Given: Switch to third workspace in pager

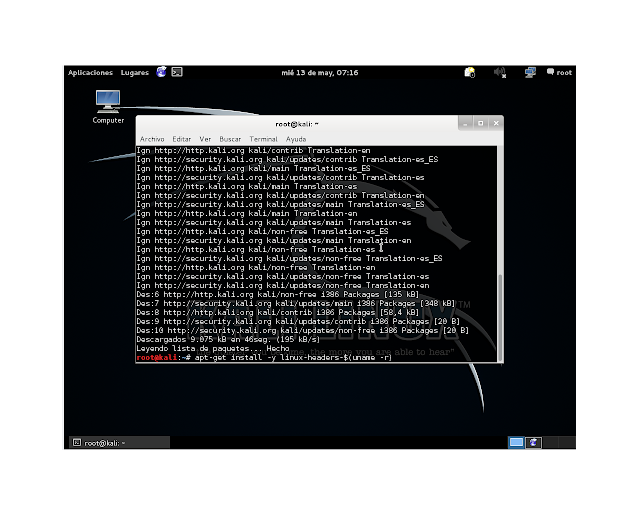Looking at the screenshot, I should click(551, 442).
